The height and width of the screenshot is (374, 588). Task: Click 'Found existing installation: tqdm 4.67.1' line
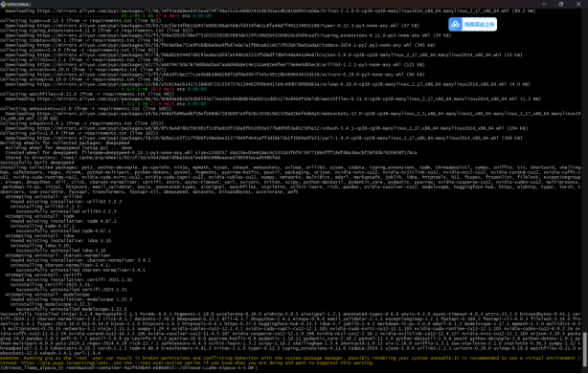[x=63, y=221]
